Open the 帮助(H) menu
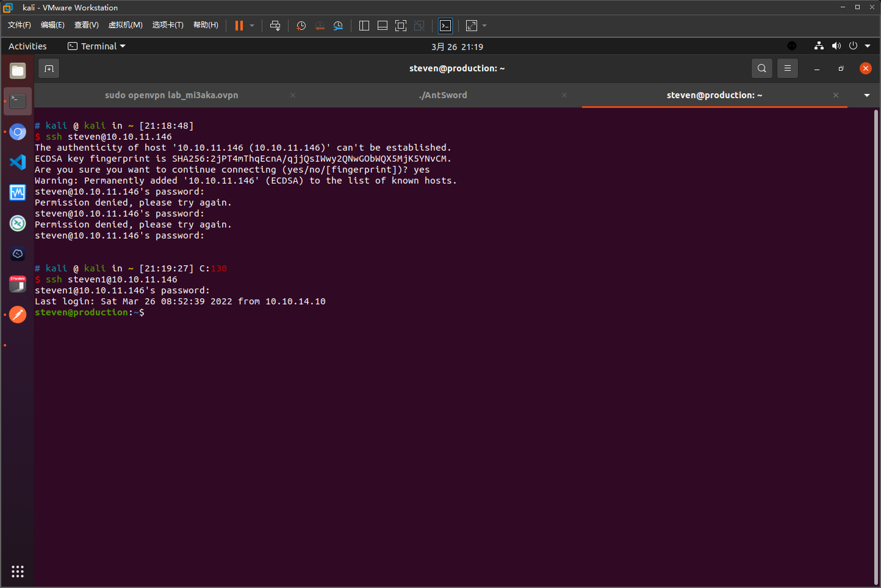This screenshot has height=588, width=881. 206,25
